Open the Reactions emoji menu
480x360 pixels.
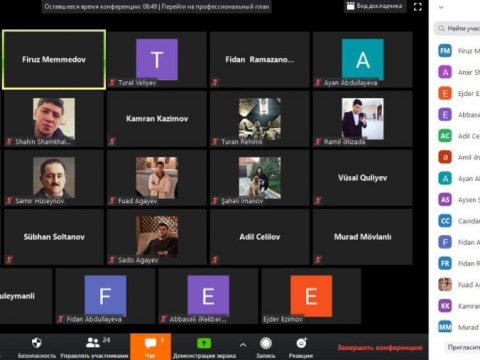[x=301, y=343]
